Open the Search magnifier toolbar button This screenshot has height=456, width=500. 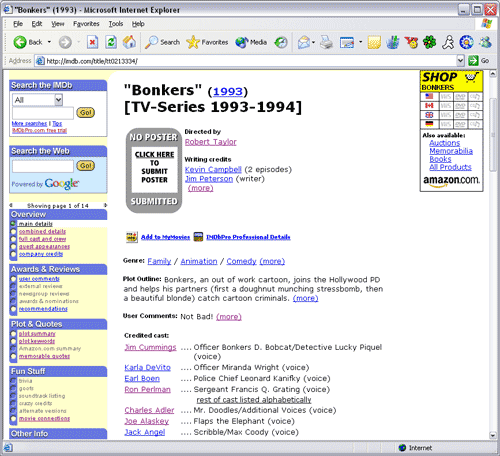[x=163, y=42]
